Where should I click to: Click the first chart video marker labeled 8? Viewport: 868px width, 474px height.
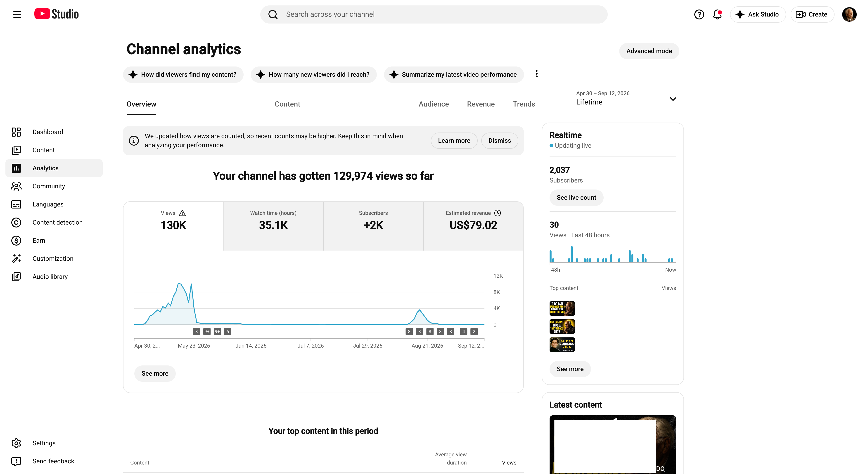(x=197, y=332)
